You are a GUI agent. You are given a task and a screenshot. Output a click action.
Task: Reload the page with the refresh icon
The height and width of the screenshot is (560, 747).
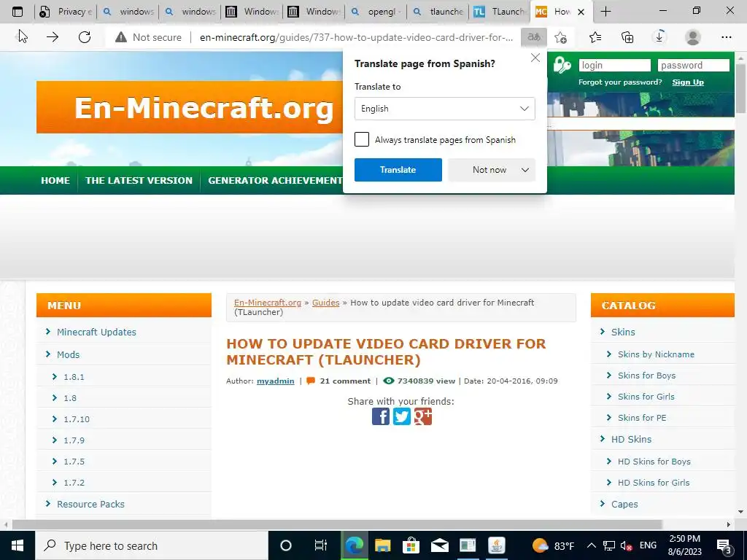click(85, 37)
